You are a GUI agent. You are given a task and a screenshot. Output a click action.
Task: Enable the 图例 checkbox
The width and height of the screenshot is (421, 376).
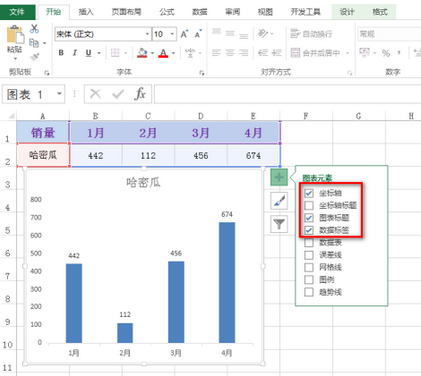tap(309, 280)
